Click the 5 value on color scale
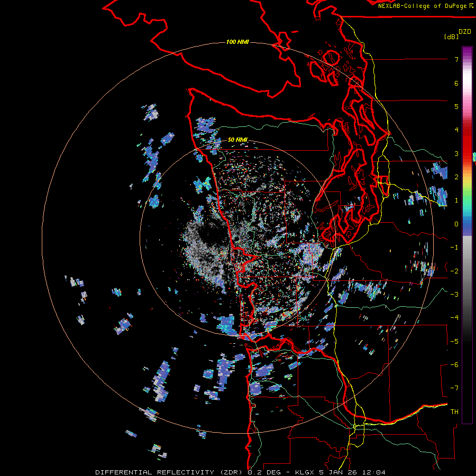 tap(456, 106)
